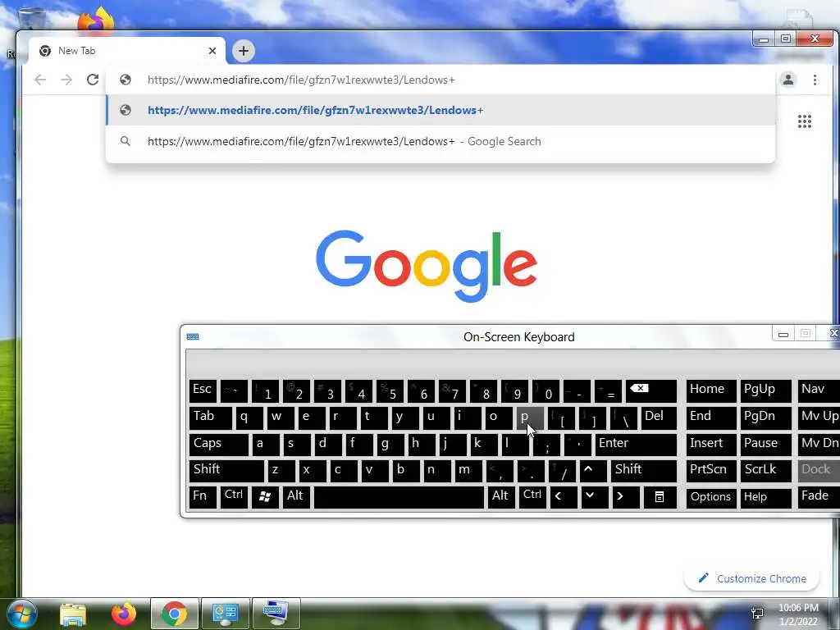
Task: Click the Backspace key on On-Screen Keyboard
Action: click(x=651, y=391)
